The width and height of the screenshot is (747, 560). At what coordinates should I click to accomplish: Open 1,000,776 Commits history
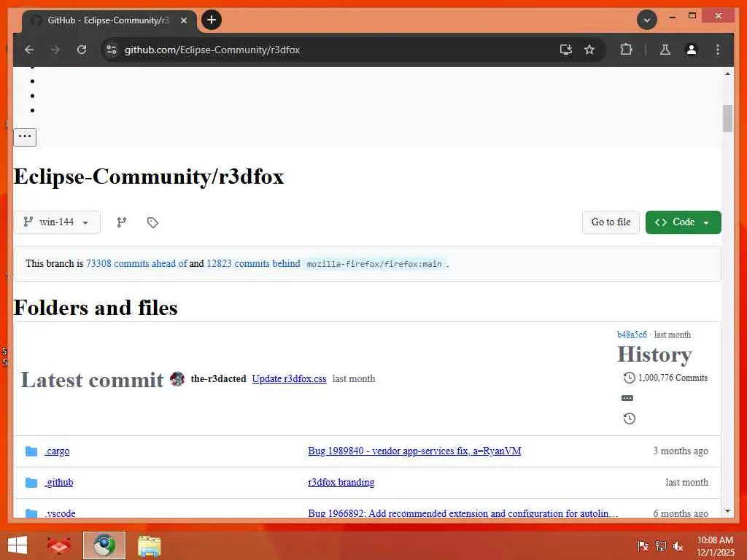(x=665, y=378)
